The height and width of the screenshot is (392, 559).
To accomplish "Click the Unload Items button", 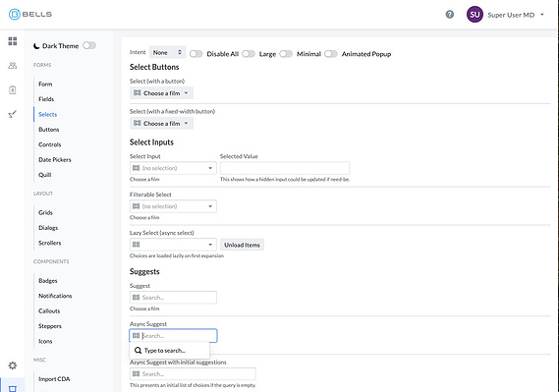I will [242, 245].
